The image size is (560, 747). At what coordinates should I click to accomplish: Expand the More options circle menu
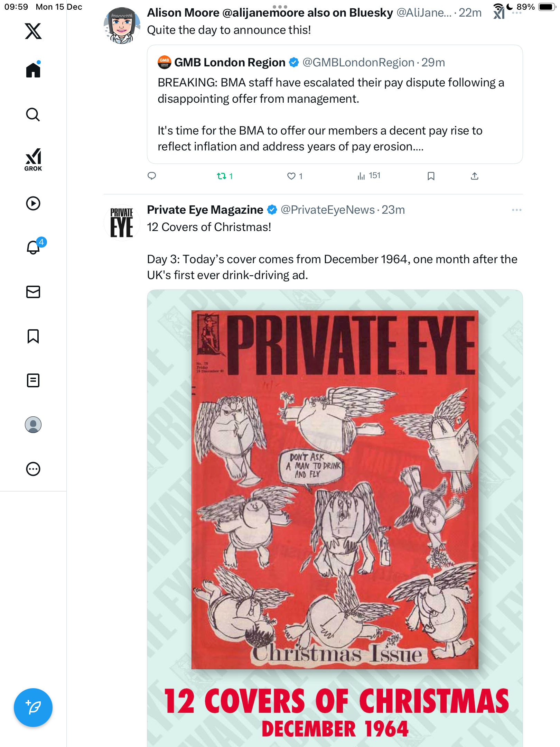[x=33, y=469]
